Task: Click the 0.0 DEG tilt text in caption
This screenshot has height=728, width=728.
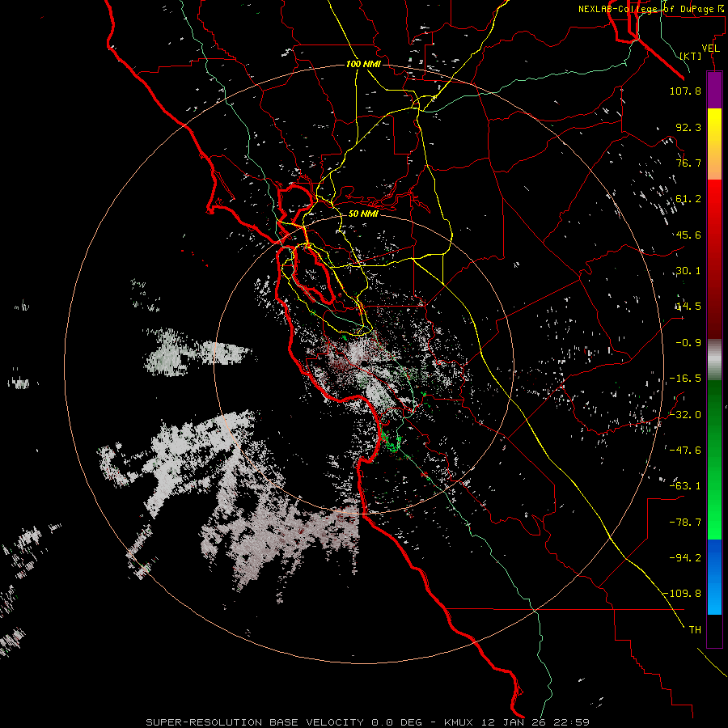Action: tap(396, 722)
